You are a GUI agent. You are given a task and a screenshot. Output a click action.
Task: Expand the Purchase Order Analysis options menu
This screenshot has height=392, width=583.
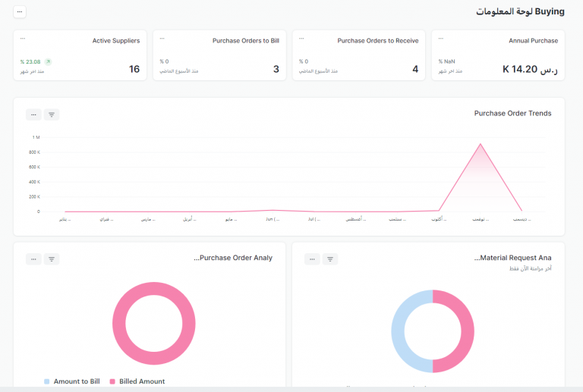coord(33,259)
